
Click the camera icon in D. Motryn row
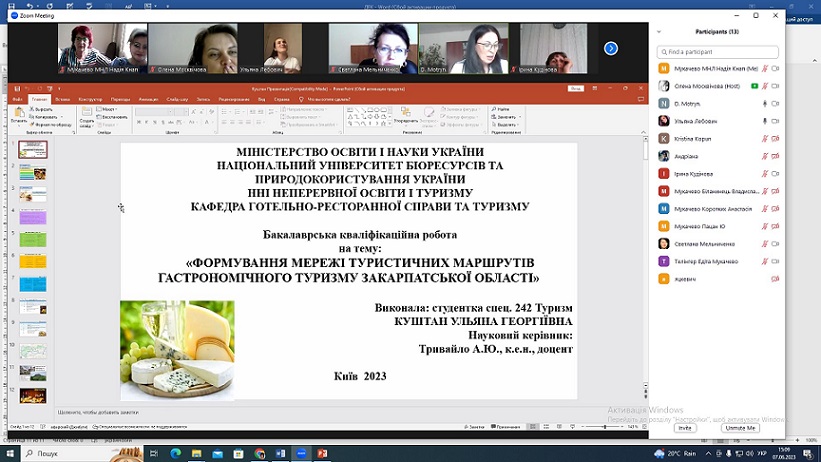click(x=775, y=104)
